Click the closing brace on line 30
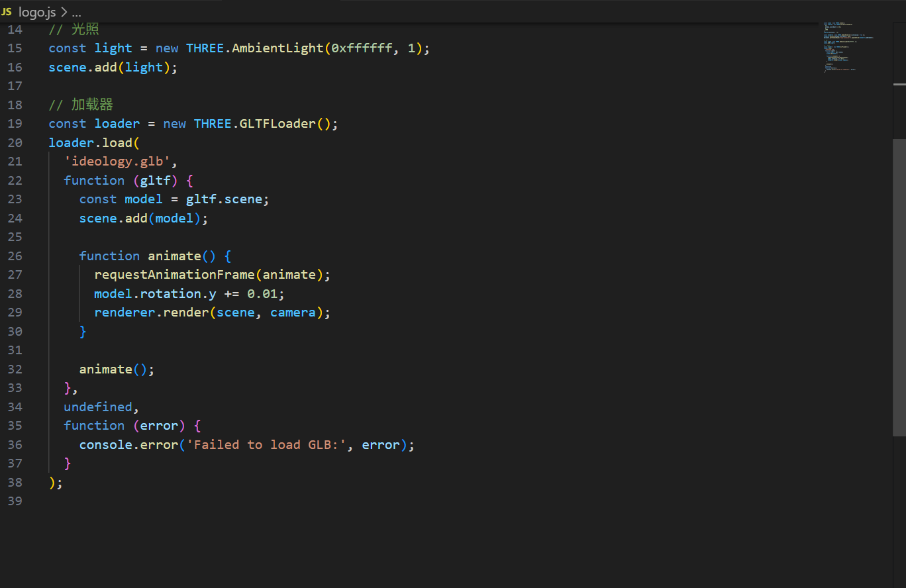The image size is (906, 588). coord(83,331)
